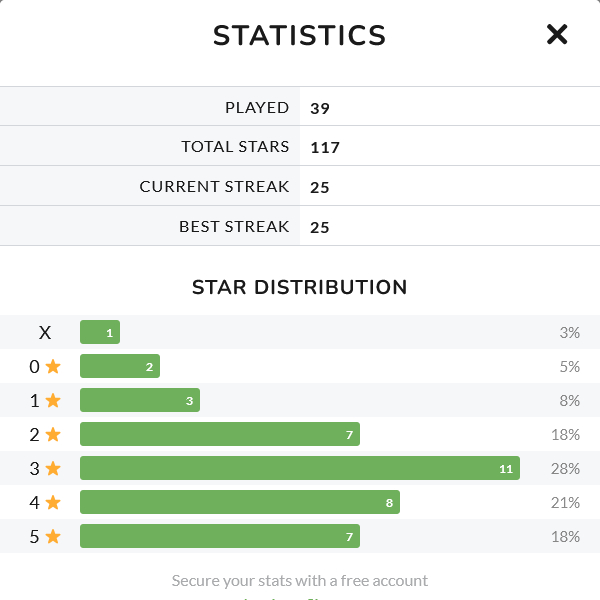Click the Secure your stats account text

pyautogui.click(x=300, y=580)
